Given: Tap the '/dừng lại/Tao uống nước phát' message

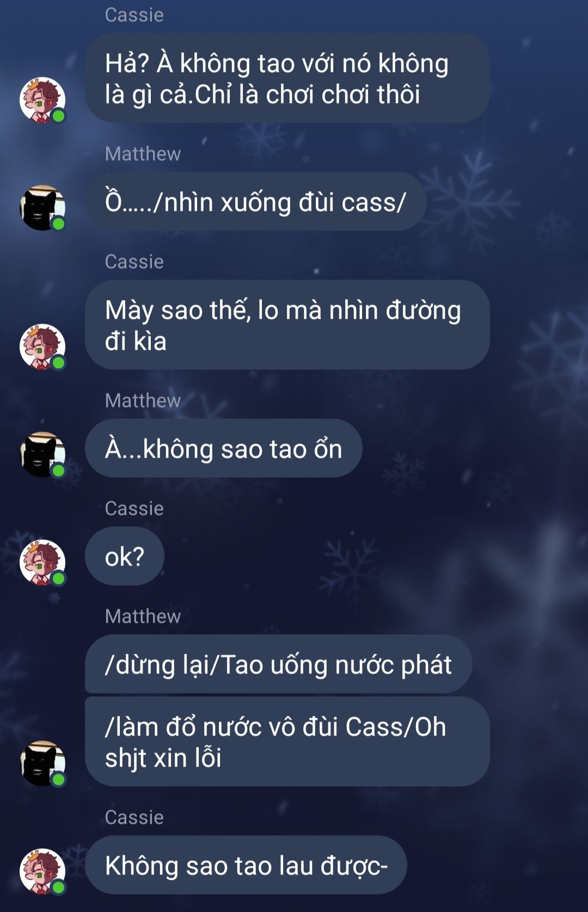Looking at the screenshot, I should click(278, 664).
